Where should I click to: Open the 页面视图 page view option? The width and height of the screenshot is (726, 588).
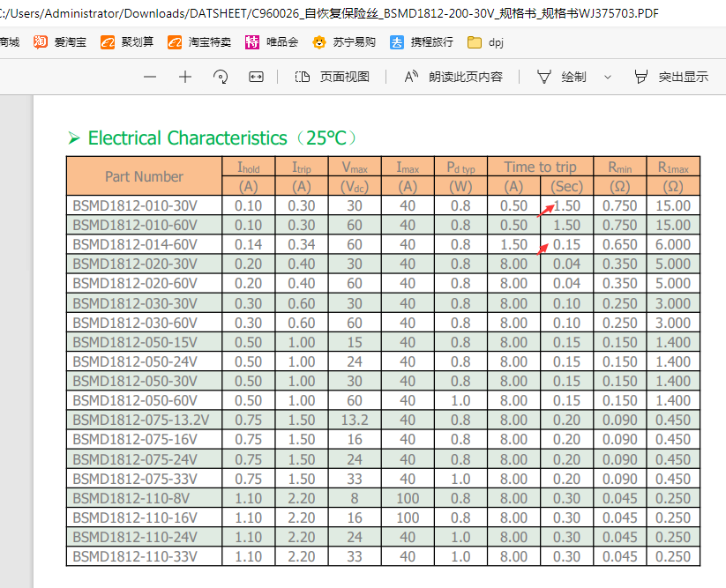(332, 77)
